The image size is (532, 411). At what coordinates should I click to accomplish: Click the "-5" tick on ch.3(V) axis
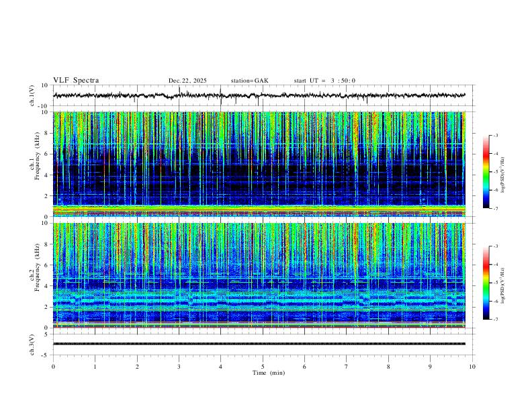tap(46, 355)
